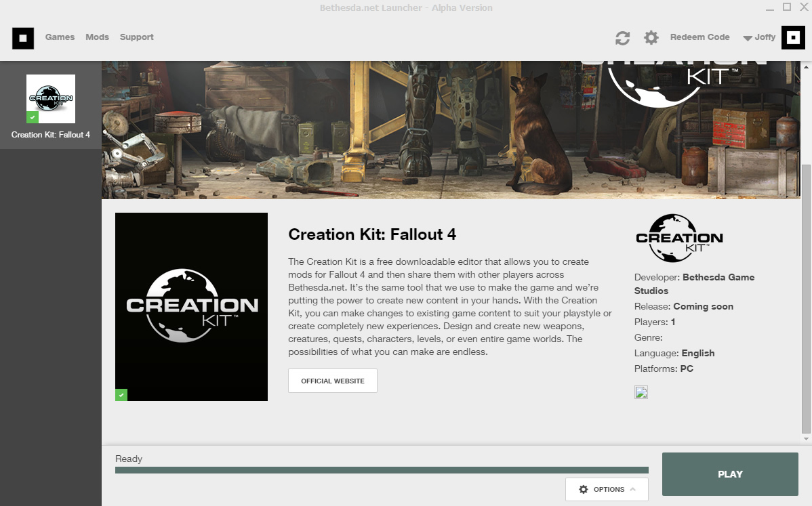
Task: Click the Ready download progress bar
Action: tap(382, 470)
